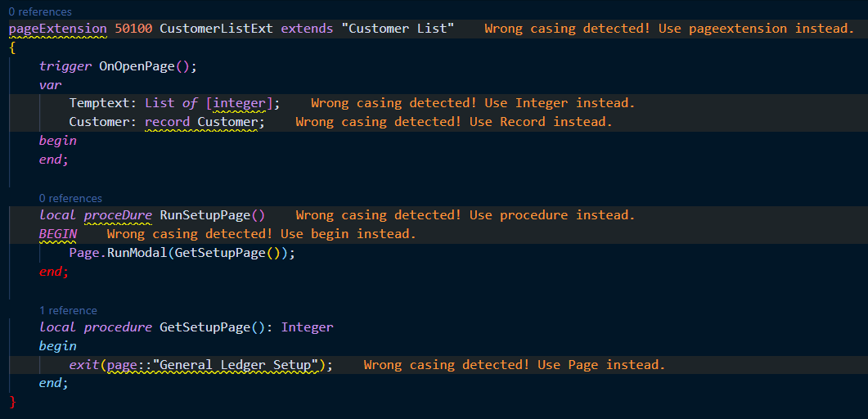
Task: Click the "General Ledger Setup" string
Action: click(235, 365)
